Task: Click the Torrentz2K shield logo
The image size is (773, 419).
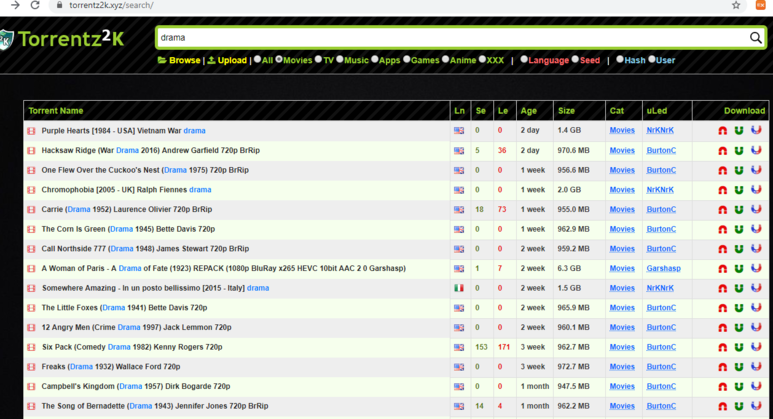Action: tap(6, 39)
